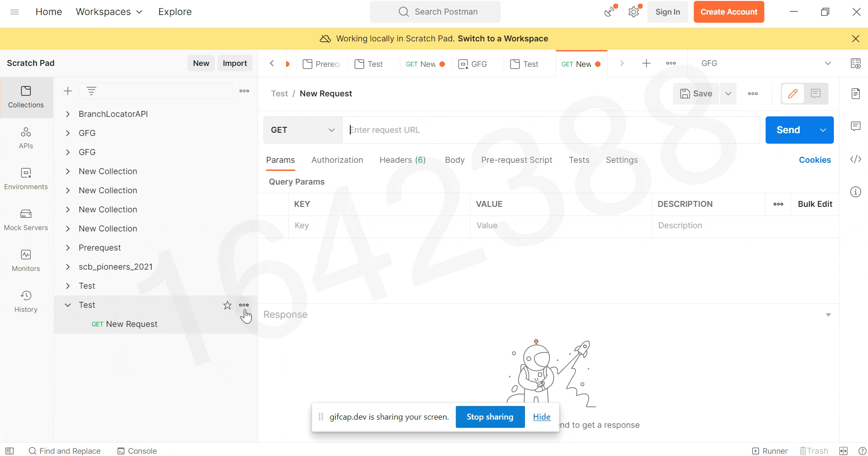Click the Bulk Edit link
The height and width of the screenshot is (456, 868).
[x=815, y=204]
